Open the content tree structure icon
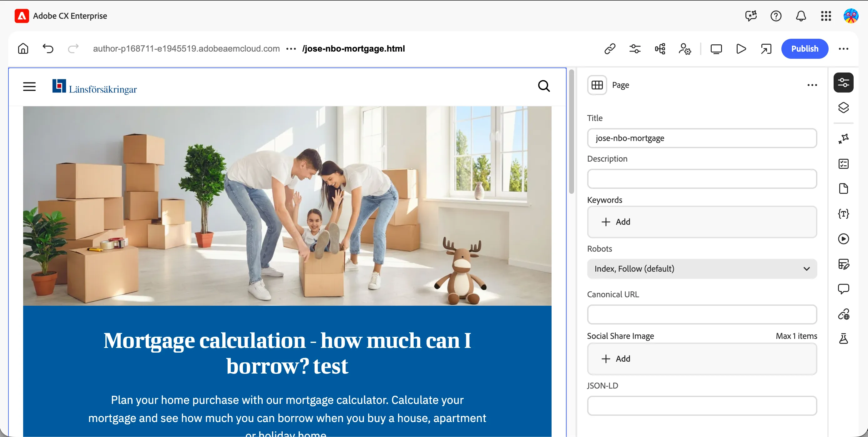Image resolution: width=868 pixels, height=437 pixels. coord(660,49)
